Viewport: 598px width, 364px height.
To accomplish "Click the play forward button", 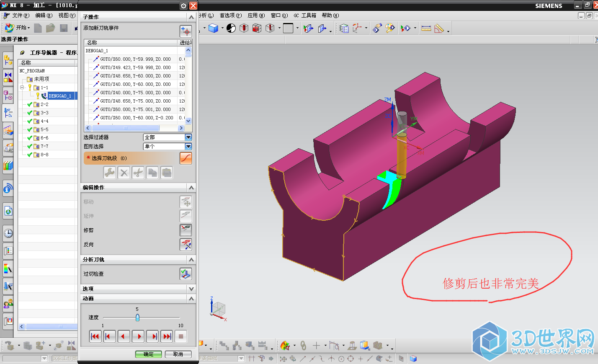I will pos(138,336).
